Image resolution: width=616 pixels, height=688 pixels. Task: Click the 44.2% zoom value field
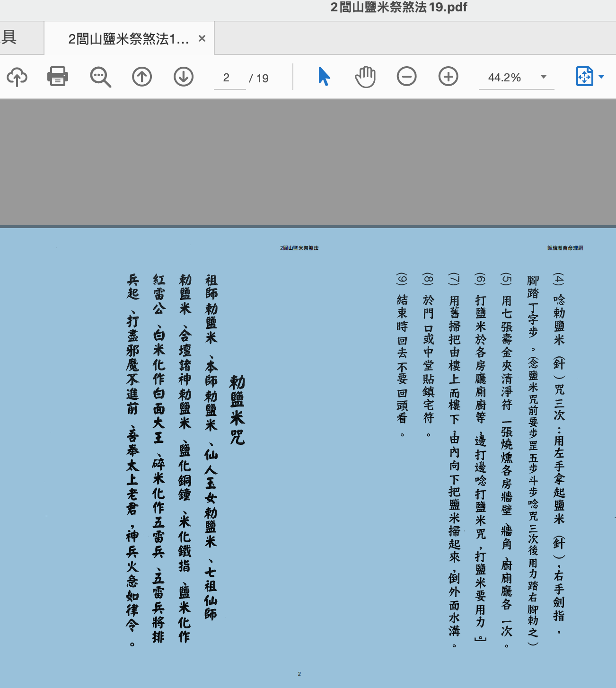[x=505, y=78]
